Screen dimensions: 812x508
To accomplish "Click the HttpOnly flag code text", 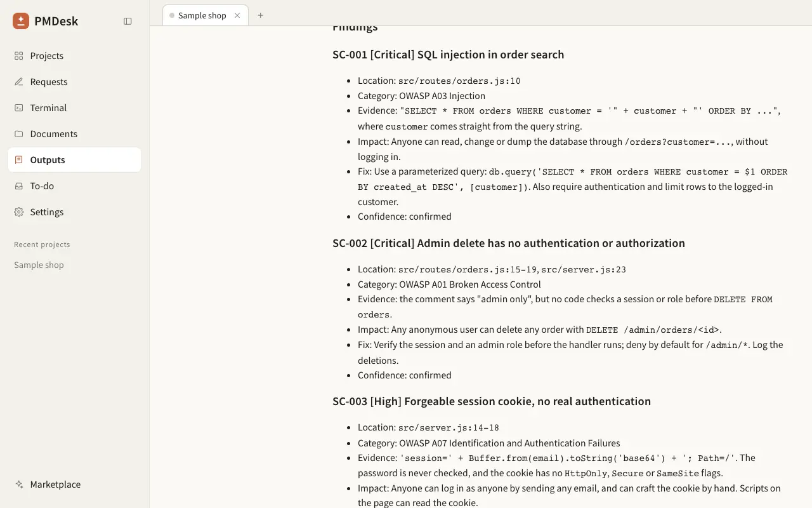I will point(586,474).
